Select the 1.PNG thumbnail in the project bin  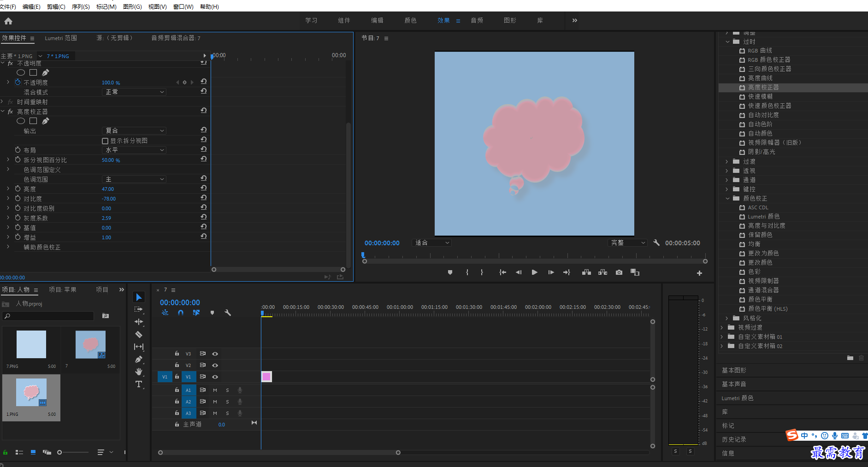(x=31, y=397)
